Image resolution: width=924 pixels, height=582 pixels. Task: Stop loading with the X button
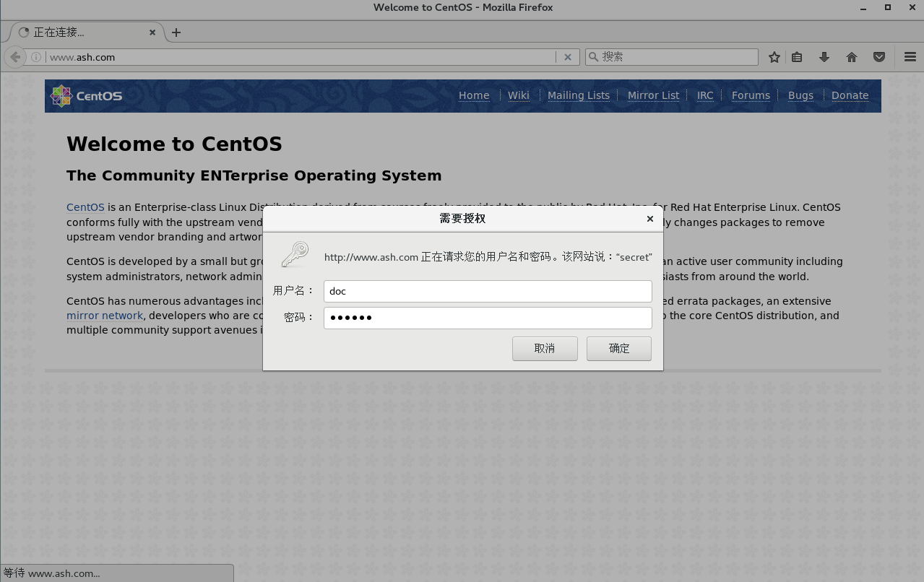(x=568, y=57)
